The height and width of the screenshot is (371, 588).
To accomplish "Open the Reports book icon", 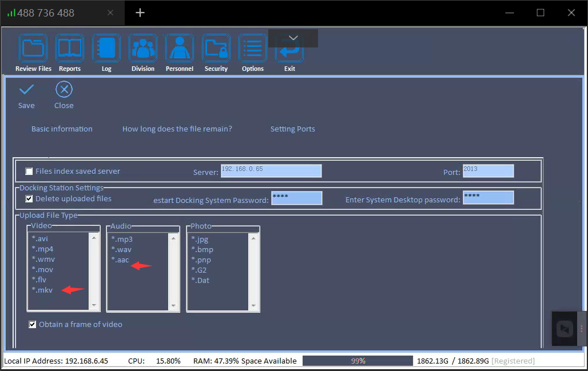I will pyautogui.click(x=70, y=49).
